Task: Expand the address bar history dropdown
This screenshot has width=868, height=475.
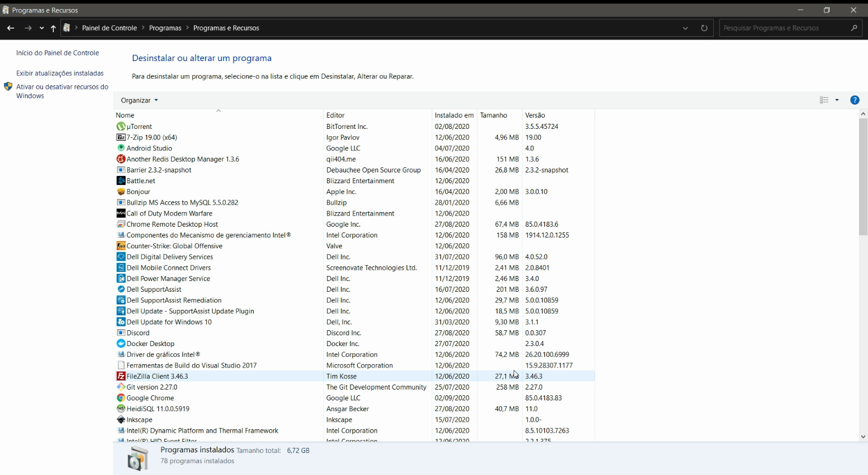Action: pyautogui.click(x=685, y=28)
